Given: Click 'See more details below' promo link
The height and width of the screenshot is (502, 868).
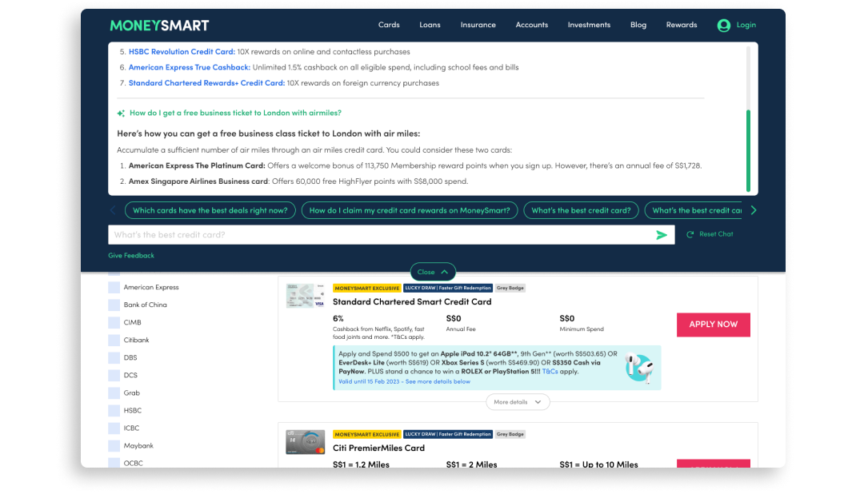Looking at the screenshot, I should (438, 381).
